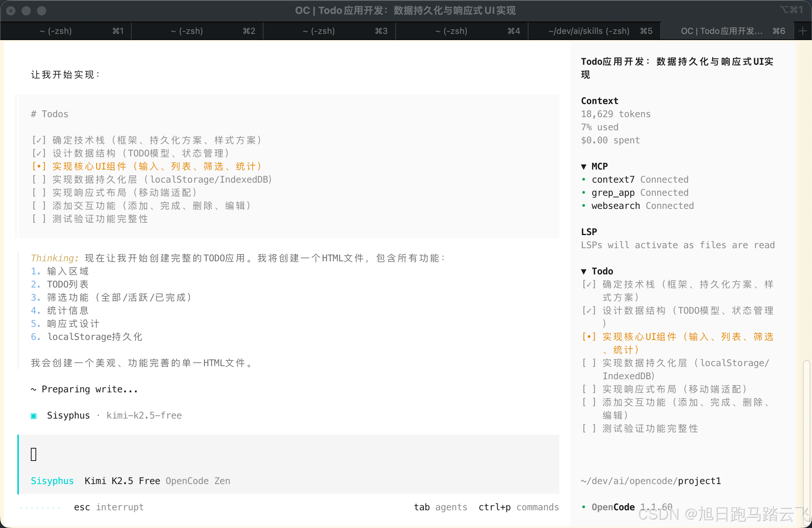Image resolution: width=812 pixels, height=528 pixels.
Task: Click OpenCode Zen provider label
Action: tap(198, 481)
